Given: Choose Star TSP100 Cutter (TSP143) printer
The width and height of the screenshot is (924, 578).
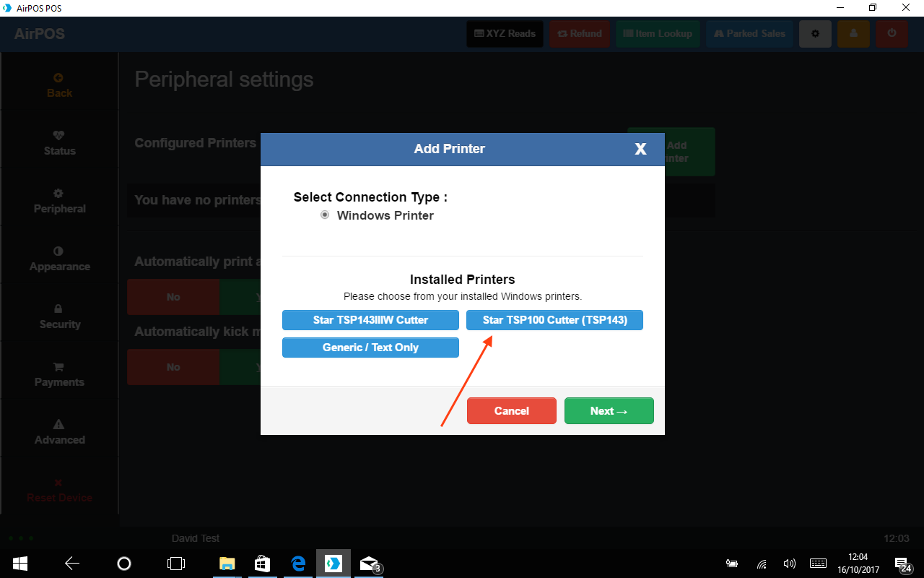Looking at the screenshot, I should click(554, 320).
